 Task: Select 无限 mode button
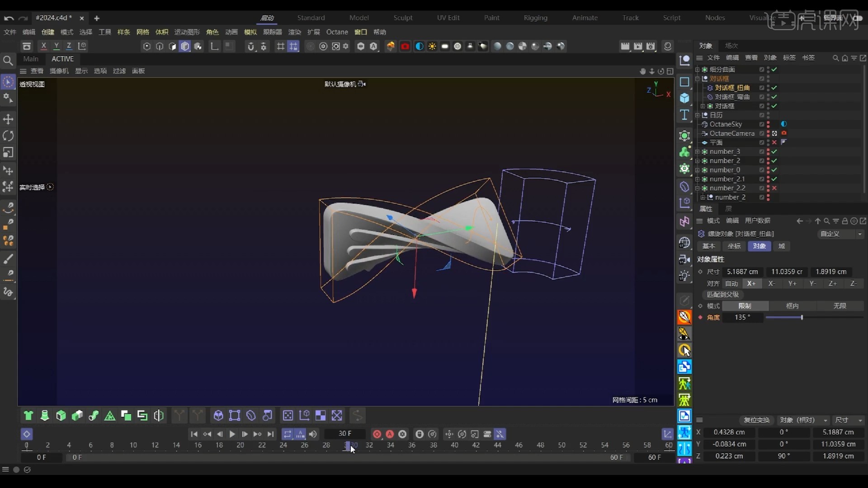(840, 306)
